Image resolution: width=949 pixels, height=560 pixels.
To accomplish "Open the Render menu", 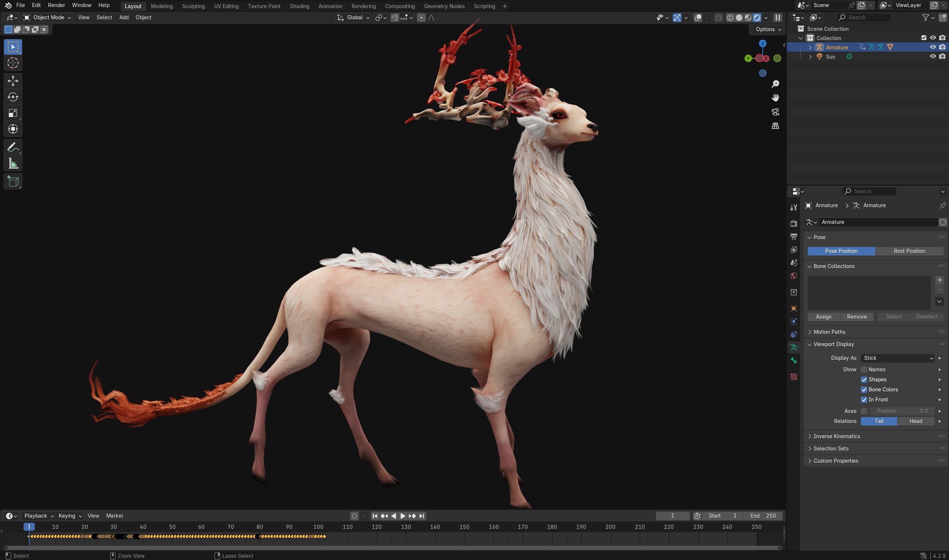I will (56, 5).
